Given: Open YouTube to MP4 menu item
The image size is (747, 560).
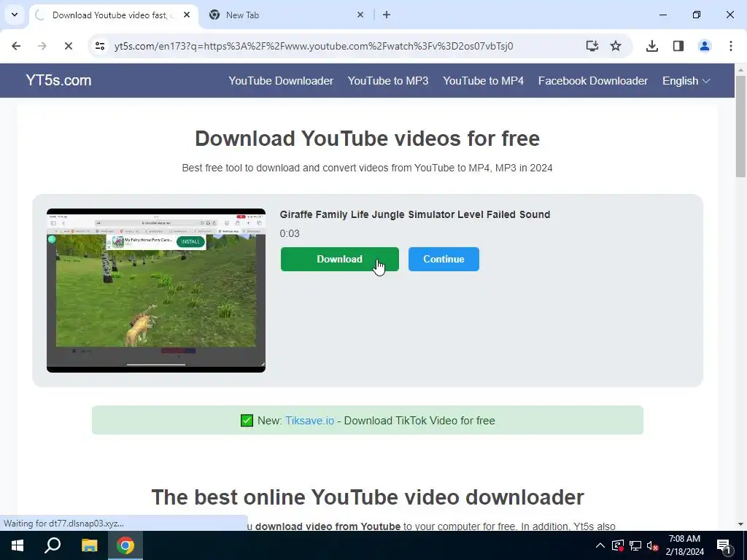Looking at the screenshot, I should click(483, 81).
